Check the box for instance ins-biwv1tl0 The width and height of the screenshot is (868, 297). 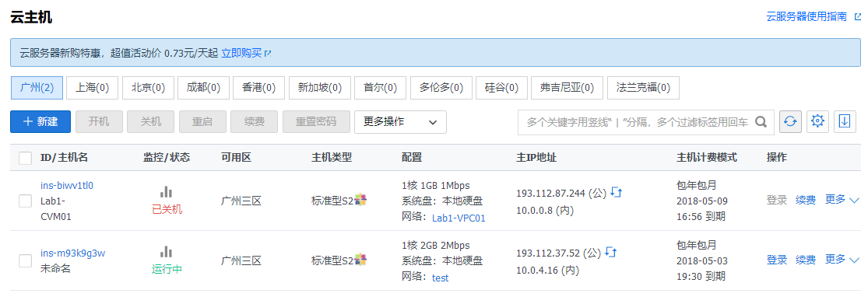pyautogui.click(x=26, y=201)
